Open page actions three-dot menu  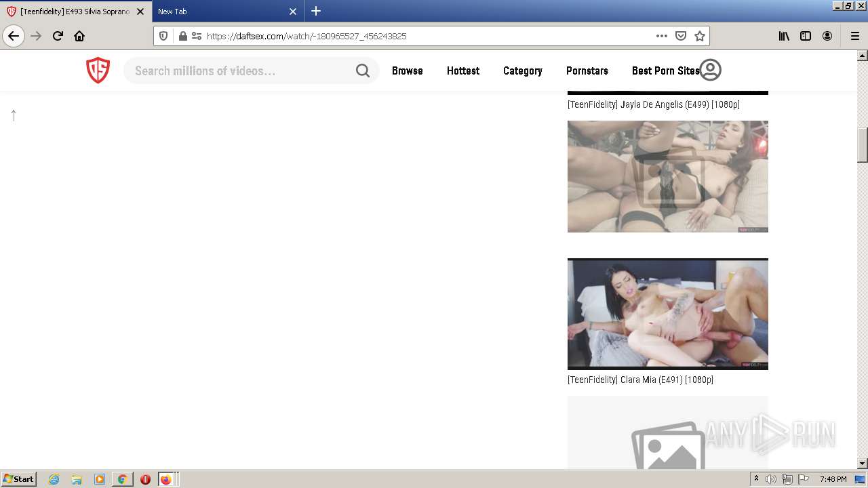(662, 36)
